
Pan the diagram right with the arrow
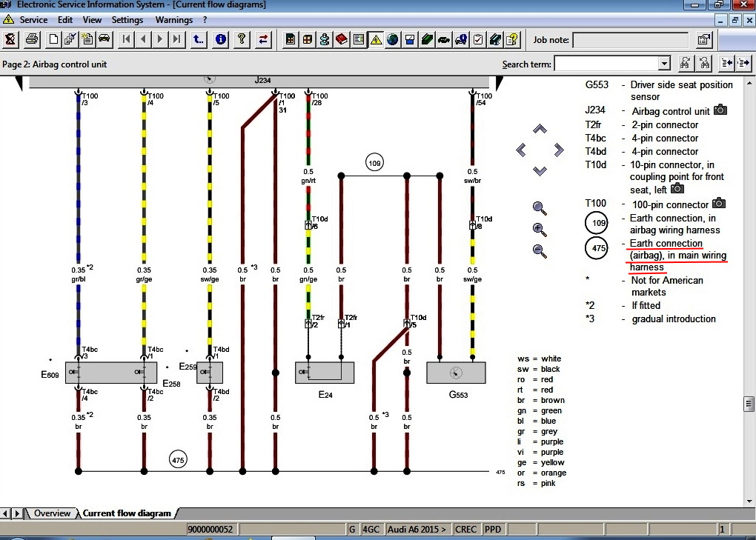click(x=559, y=150)
